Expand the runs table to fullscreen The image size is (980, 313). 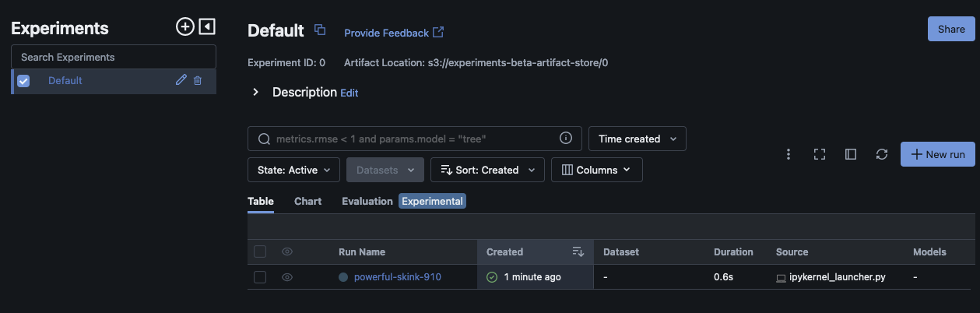pos(819,154)
